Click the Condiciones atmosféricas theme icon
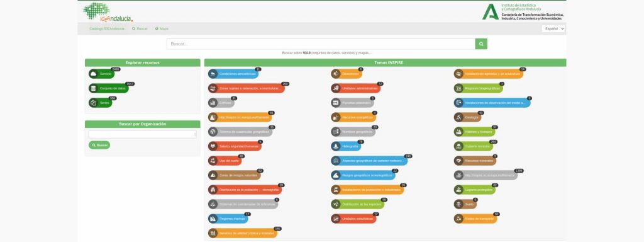Screen dimensions: 644x242 [x=213, y=74]
